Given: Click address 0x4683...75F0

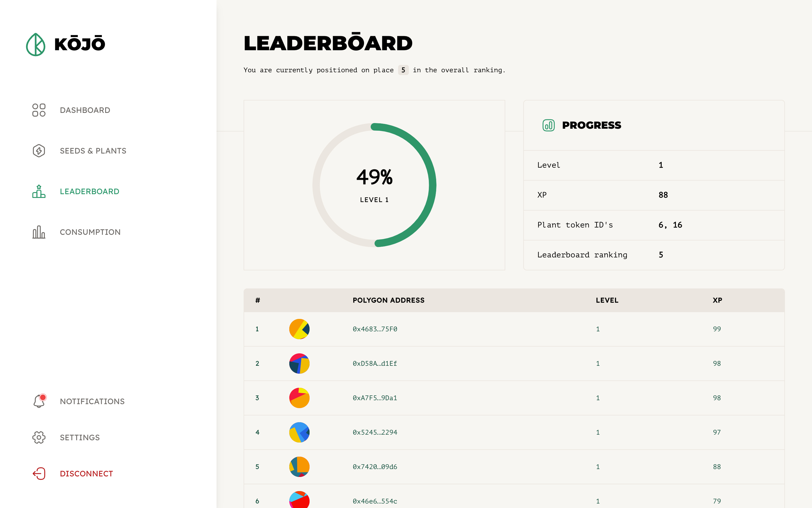Looking at the screenshot, I should pos(375,329).
